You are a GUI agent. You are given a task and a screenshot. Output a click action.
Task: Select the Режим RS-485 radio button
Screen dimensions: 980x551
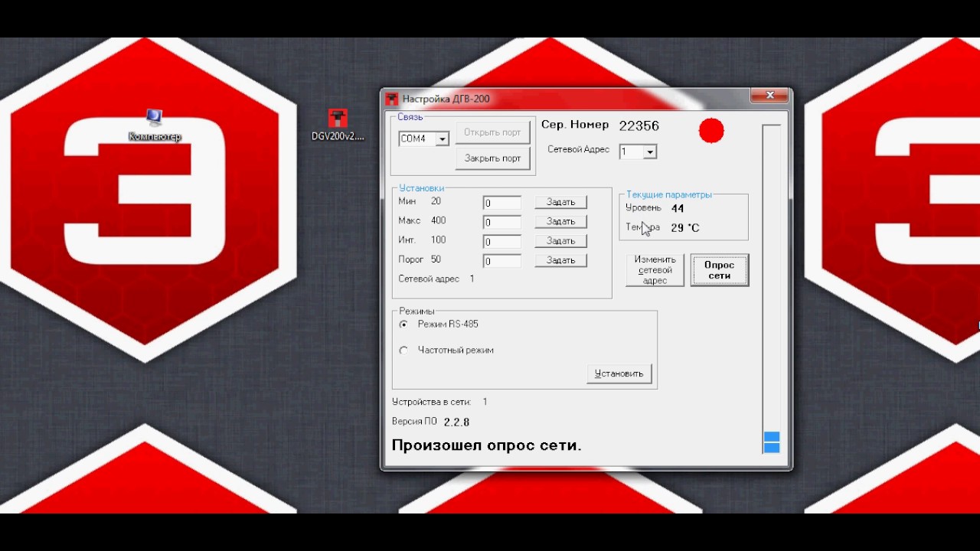403,324
